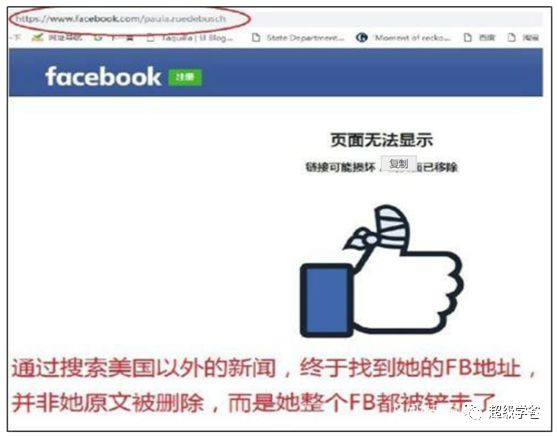Click the Moment of reckoning favicon
This screenshot has height=436, width=558.
[362, 37]
